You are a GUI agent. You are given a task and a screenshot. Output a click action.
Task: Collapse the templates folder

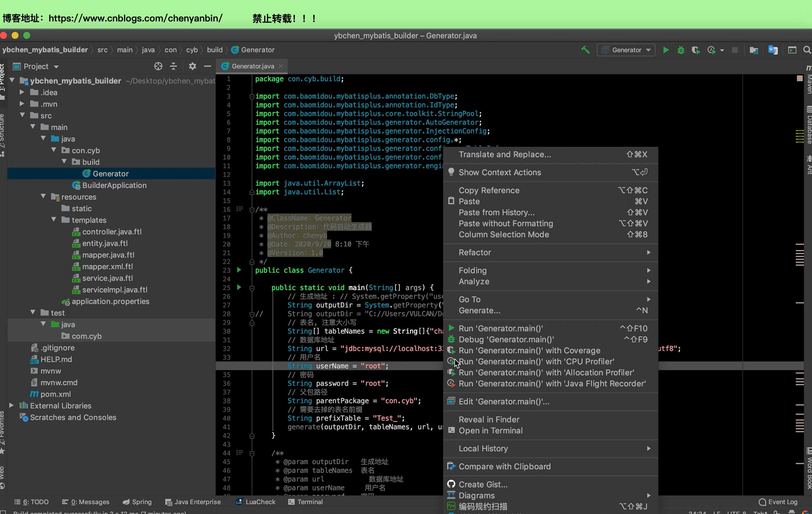click(53, 220)
